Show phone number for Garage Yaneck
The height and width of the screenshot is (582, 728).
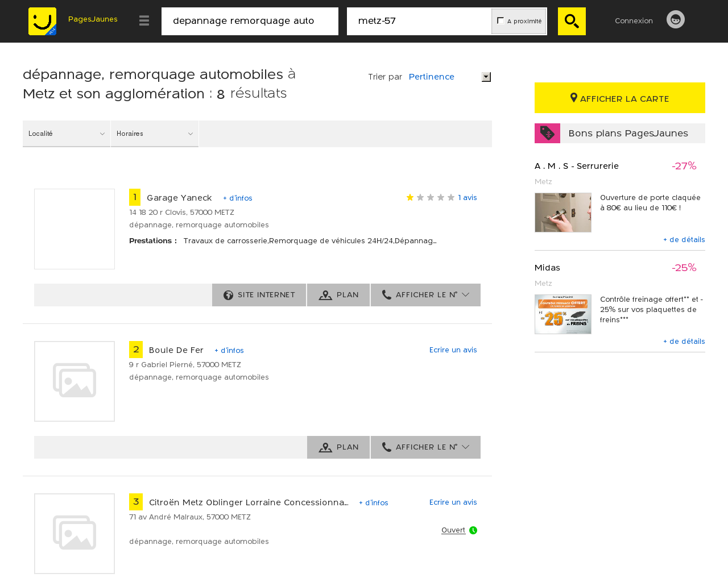coord(425,295)
